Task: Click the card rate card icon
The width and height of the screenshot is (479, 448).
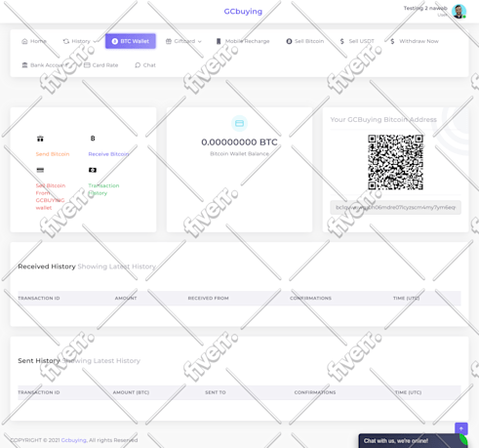Action: tap(87, 65)
